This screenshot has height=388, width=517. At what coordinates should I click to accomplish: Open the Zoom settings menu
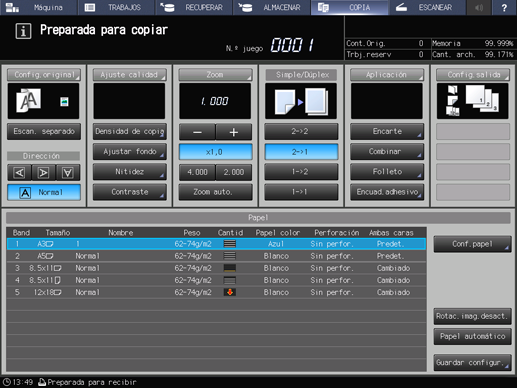click(215, 75)
